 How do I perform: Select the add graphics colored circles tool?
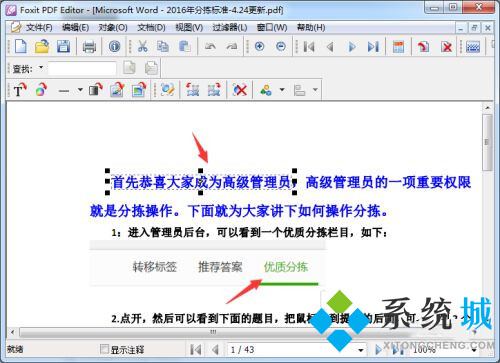(x=41, y=90)
